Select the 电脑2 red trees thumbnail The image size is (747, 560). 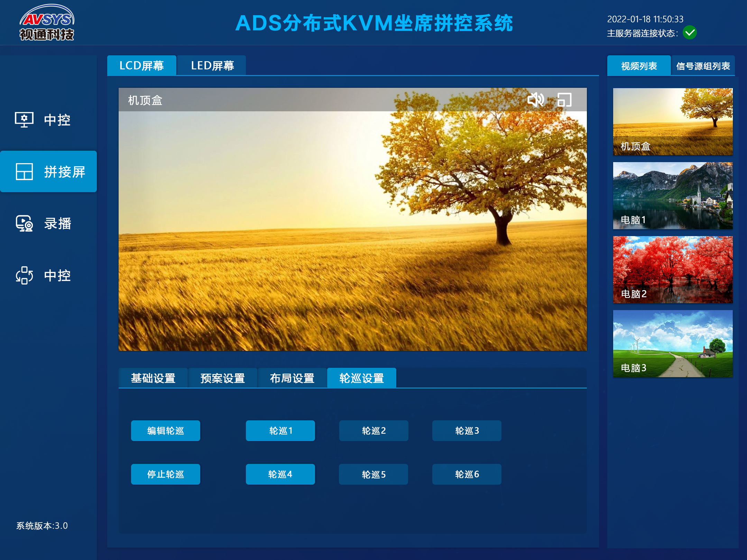click(x=673, y=270)
